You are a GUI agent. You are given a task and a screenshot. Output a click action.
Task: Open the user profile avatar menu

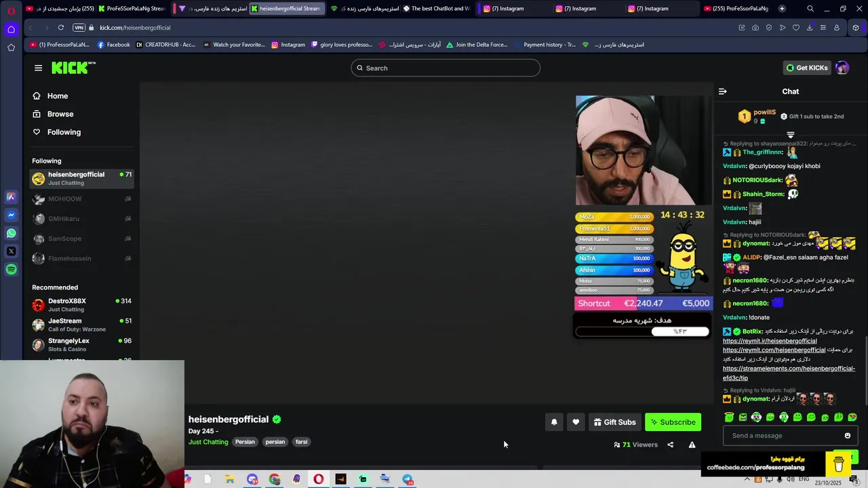point(842,68)
